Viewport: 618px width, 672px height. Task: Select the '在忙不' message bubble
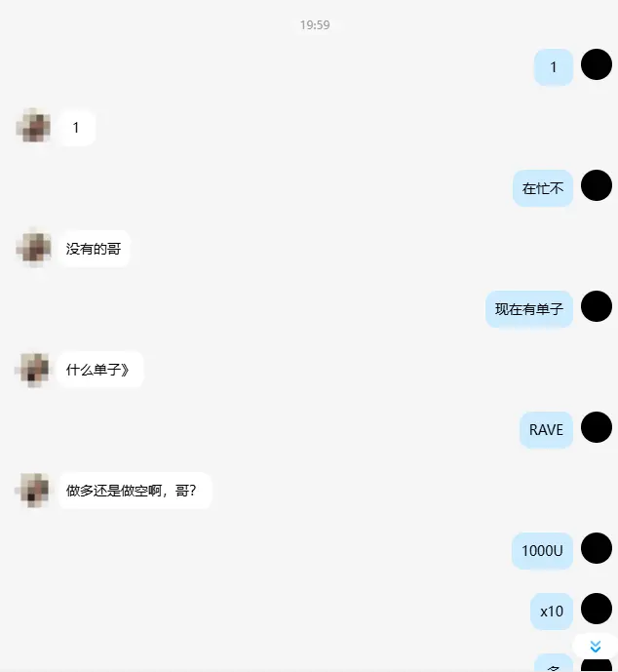click(543, 188)
